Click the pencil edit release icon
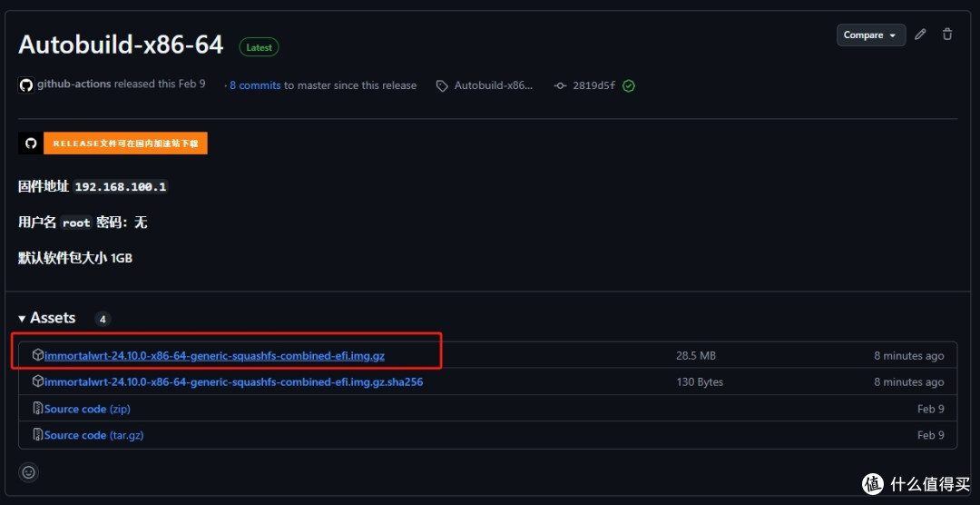This screenshot has height=505, width=980. click(x=920, y=35)
